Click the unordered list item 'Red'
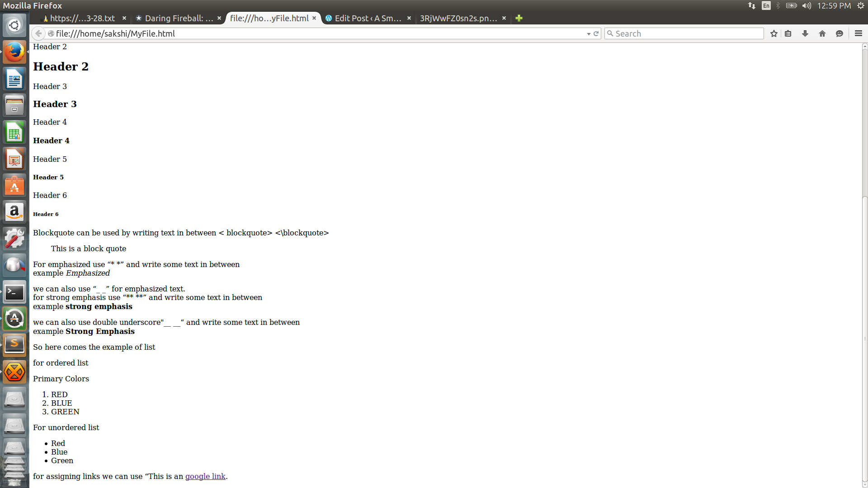Image resolution: width=868 pixels, height=488 pixels. pyautogui.click(x=58, y=443)
